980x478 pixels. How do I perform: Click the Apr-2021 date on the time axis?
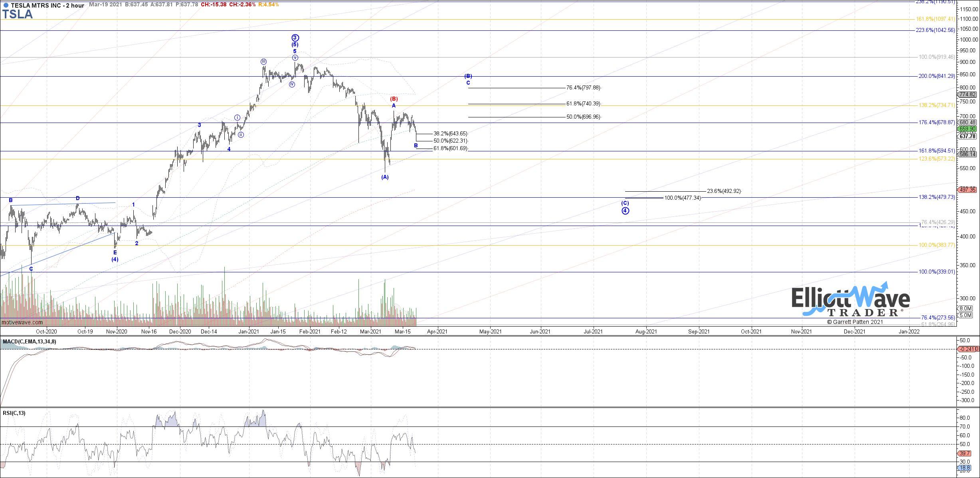pos(437,331)
